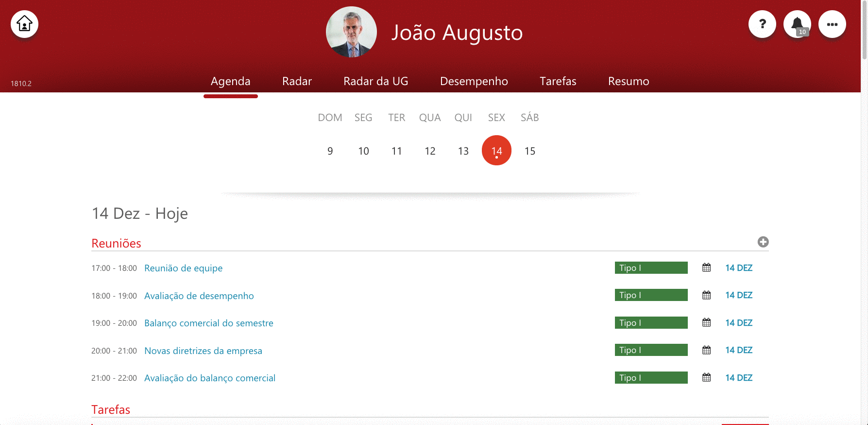Viewport: 868px width, 425px height.
Task: Go to the home screen icon
Action: coord(24,24)
